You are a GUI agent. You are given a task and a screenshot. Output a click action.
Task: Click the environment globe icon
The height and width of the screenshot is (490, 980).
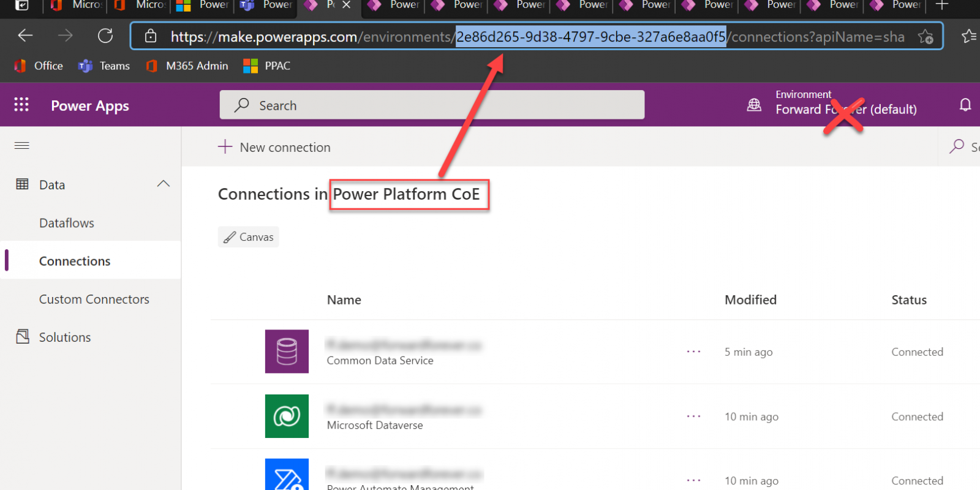pyautogui.click(x=754, y=105)
